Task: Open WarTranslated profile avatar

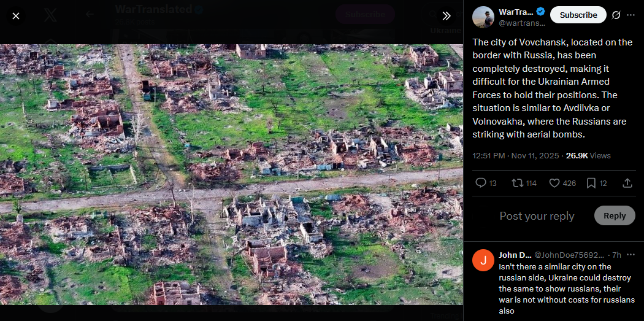Action: pos(483,17)
